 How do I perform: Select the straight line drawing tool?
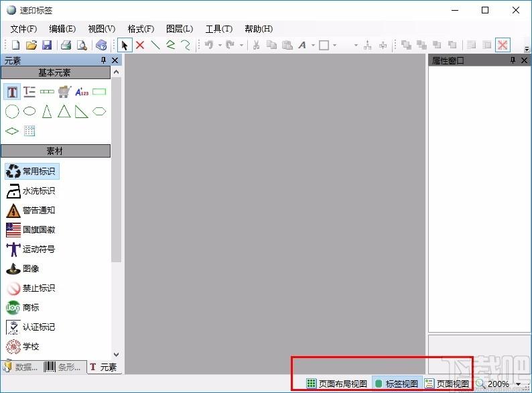pyautogui.click(x=155, y=45)
